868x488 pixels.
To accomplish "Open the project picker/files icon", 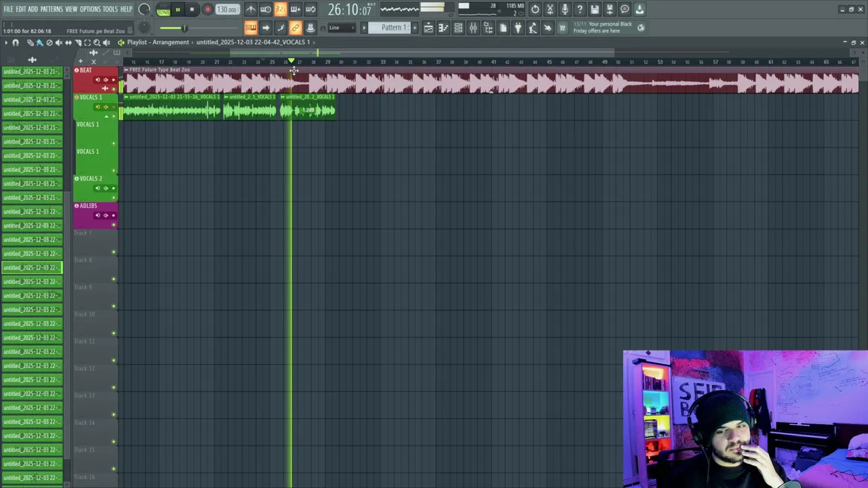I will point(503,28).
